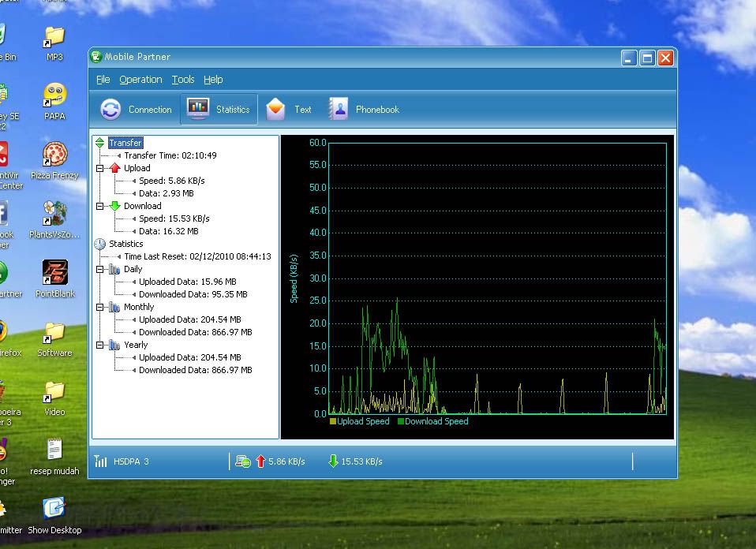Open the Help menu
The height and width of the screenshot is (549, 756).
(x=213, y=80)
